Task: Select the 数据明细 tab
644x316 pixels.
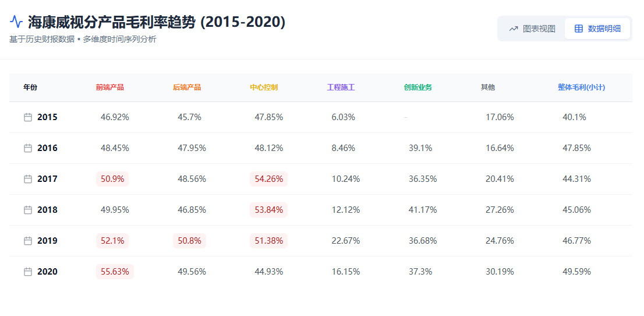Action: point(597,29)
